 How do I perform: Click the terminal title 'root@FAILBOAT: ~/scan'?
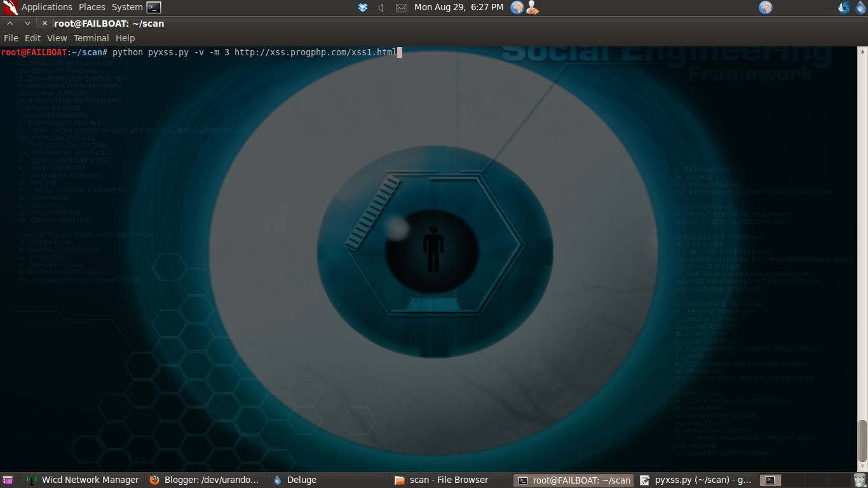(109, 24)
